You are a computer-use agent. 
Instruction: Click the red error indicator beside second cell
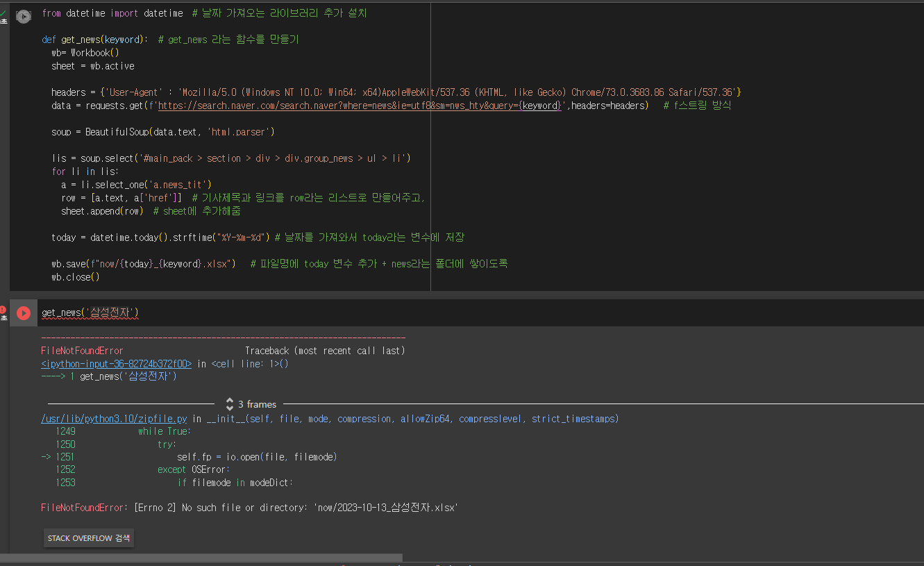point(3,310)
